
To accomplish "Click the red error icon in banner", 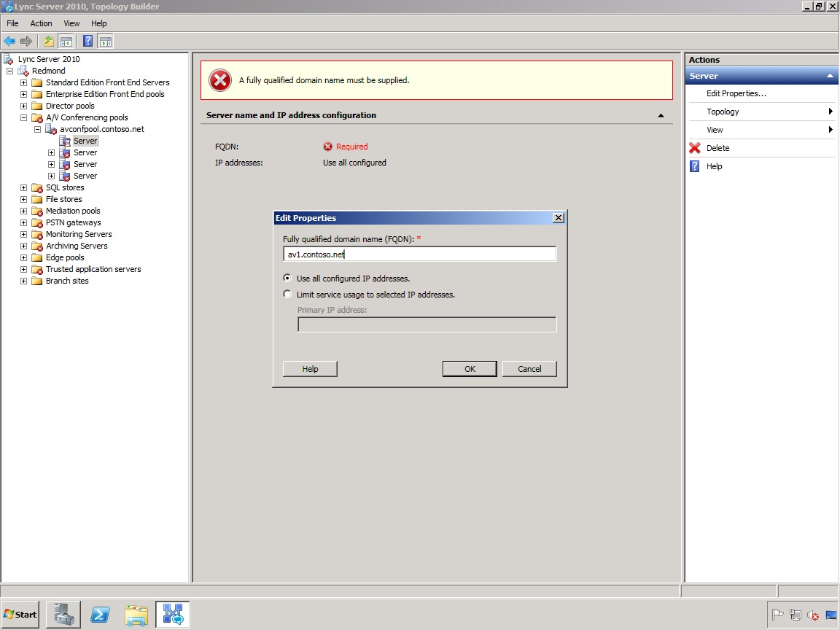I will (x=220, y=80).
